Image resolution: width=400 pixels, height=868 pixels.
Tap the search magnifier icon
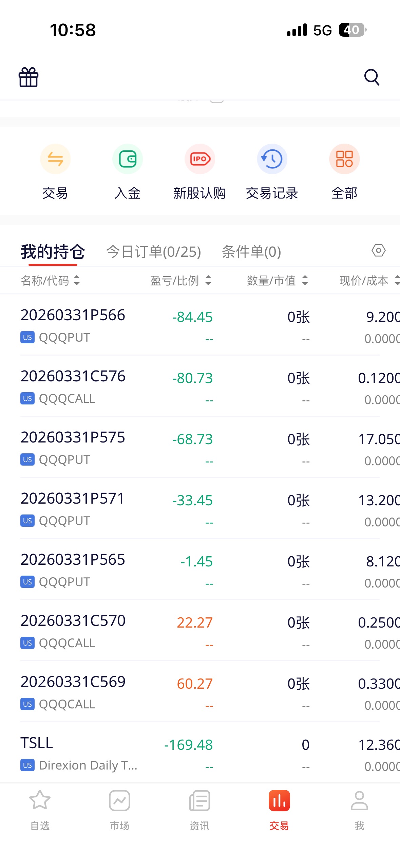tap(372, 77)
